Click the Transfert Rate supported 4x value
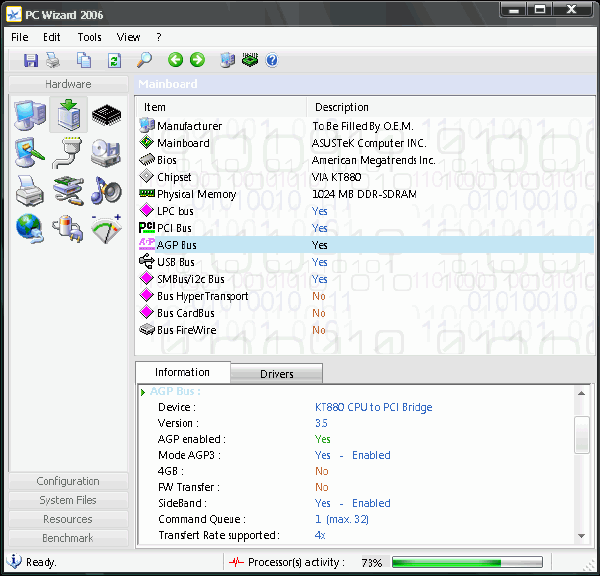Viewport: 600px width, 576px height. point(320,535)
